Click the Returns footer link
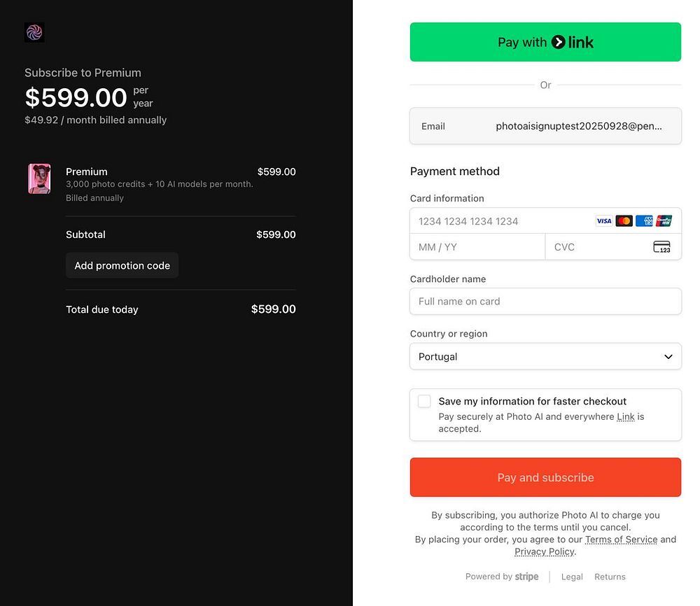The image size is (700, 606). click(610, 577)
